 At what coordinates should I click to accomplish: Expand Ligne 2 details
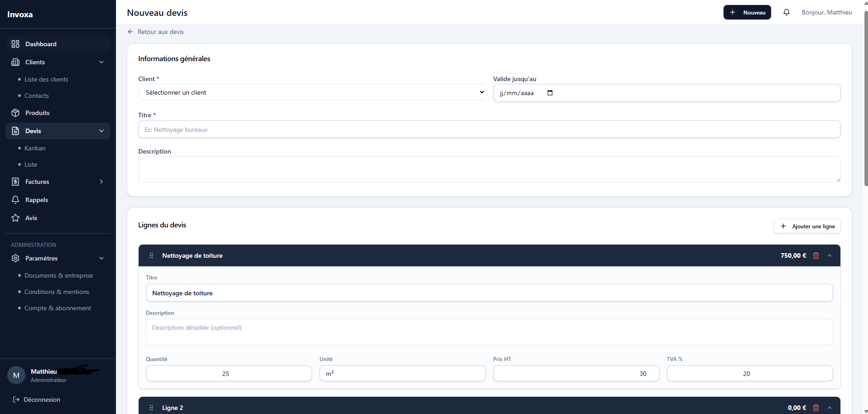tap(830, 407)
